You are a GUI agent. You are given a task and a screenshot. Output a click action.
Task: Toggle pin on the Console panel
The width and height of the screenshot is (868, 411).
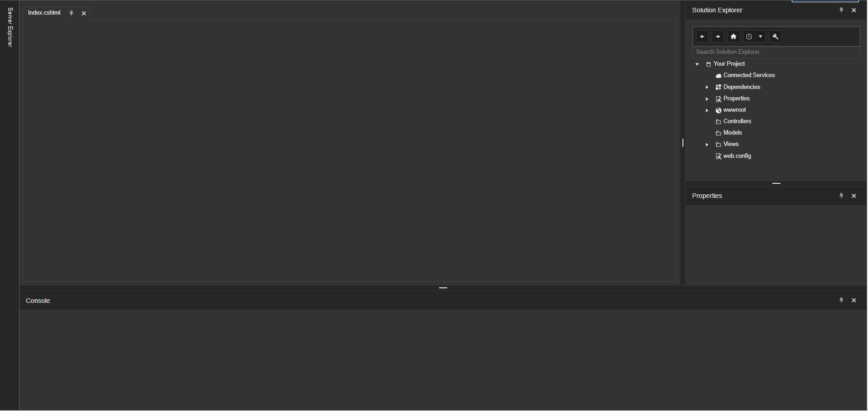(841, 300)
